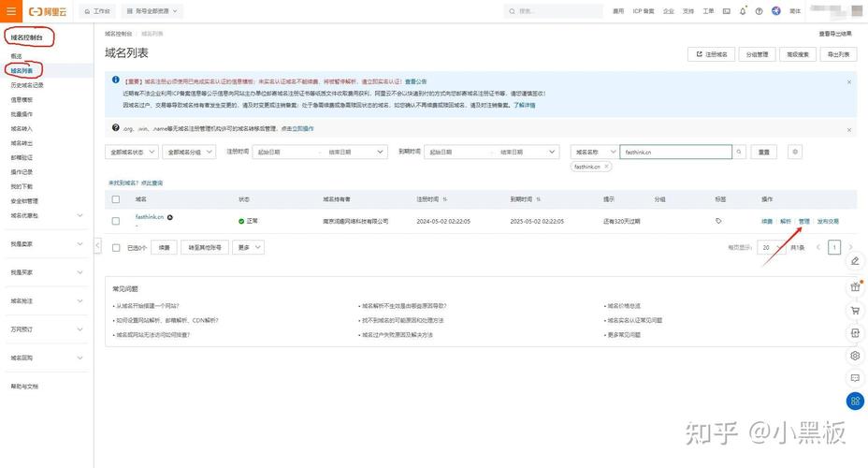Open 更多常见问题 link in FAQ
868x468 pixels.
(626, 335)
